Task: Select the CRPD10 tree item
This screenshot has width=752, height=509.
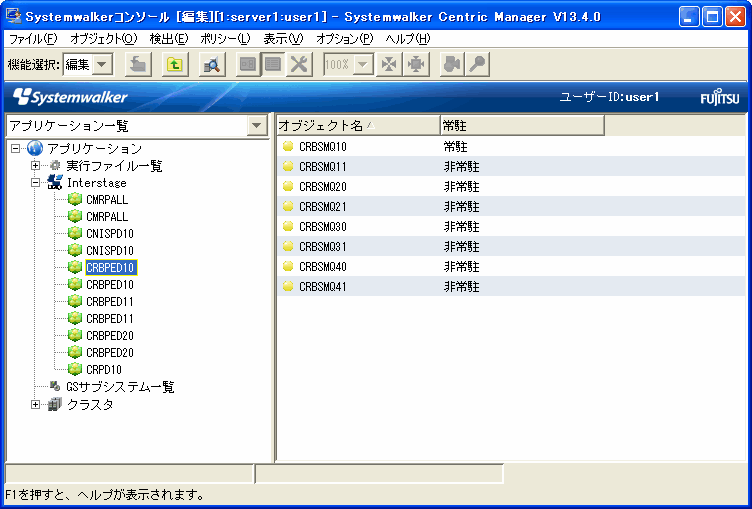Action: click(104, 370)
